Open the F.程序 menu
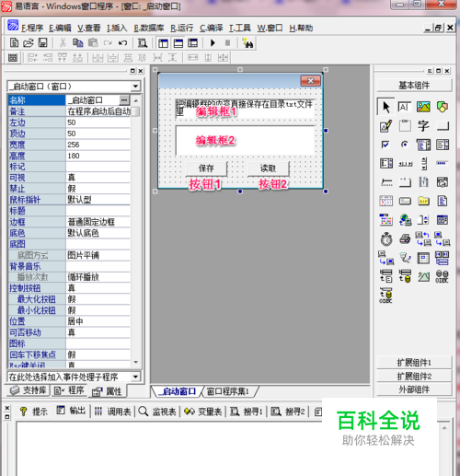 (32, 28)
